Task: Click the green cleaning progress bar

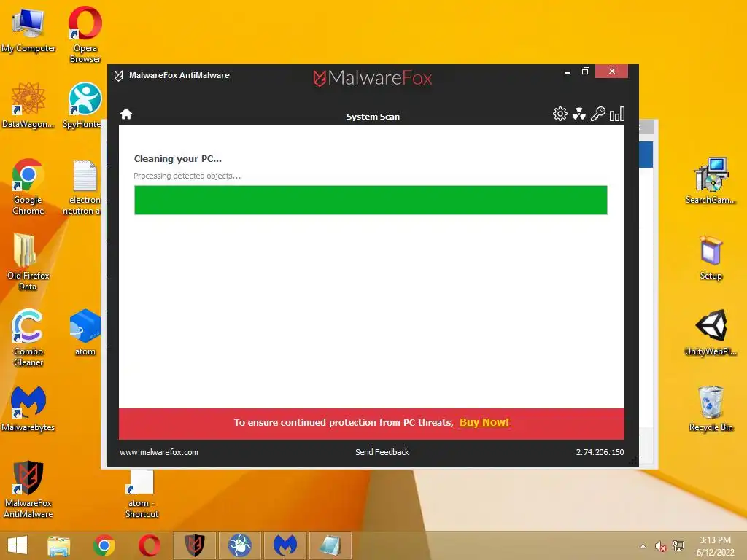Action: (371, 200)
